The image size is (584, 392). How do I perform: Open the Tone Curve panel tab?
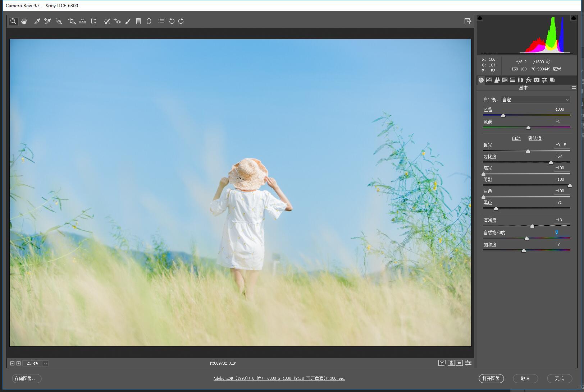[489, 80]
